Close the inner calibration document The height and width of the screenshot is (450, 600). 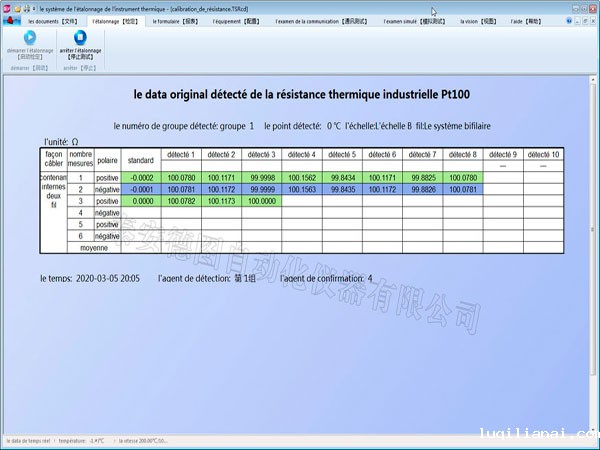click(593, 21)
